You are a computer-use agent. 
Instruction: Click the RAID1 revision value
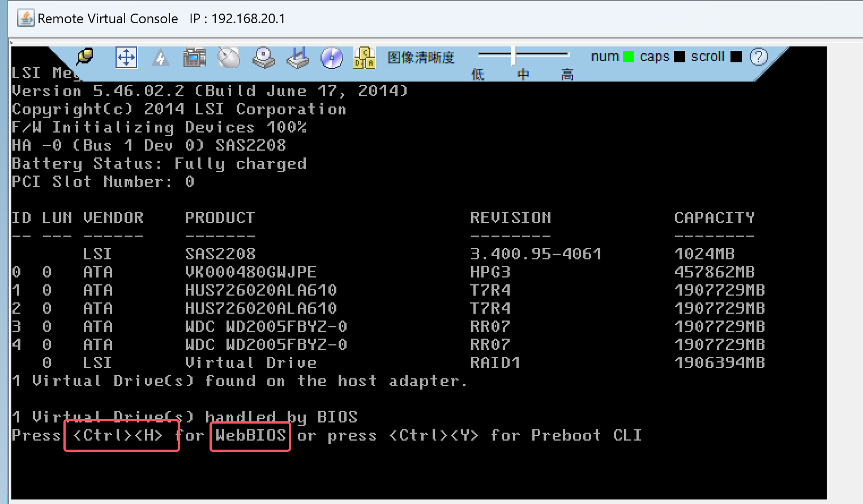(x=495, y=363)
